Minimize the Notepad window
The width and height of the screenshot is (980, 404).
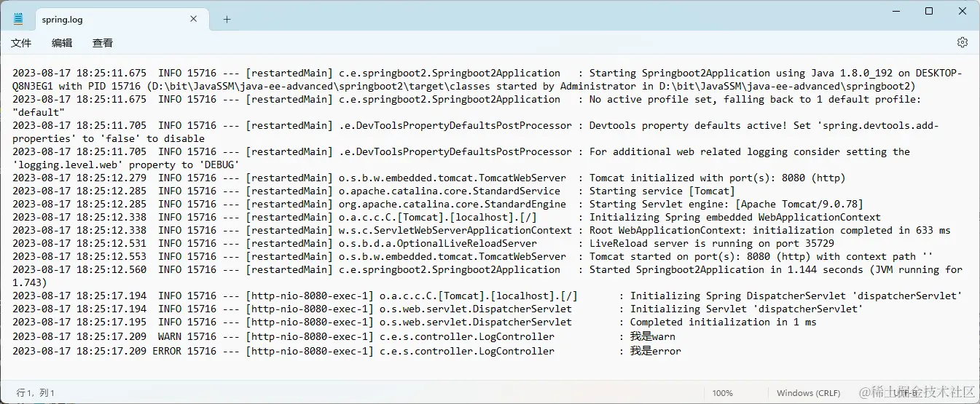coord(896,11)
